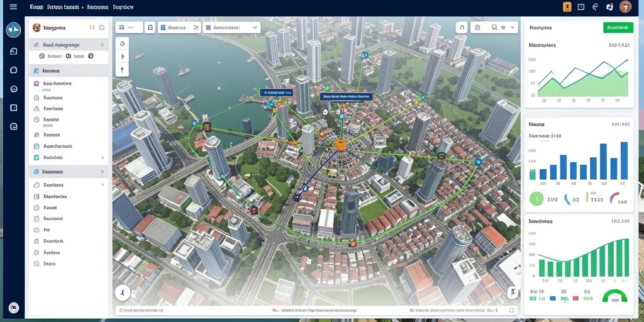
Task: Open the hamburger menu in top bar
Action: click(x=13, y=7)
